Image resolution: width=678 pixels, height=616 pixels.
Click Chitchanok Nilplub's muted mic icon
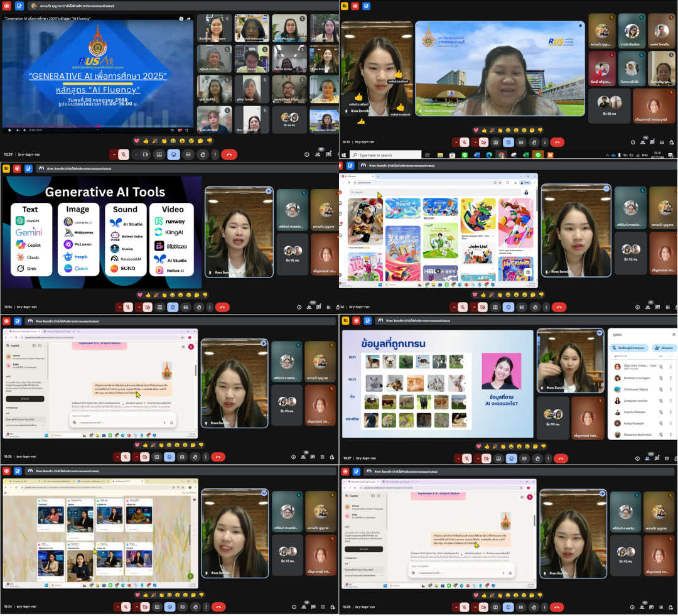coord(660,389)
